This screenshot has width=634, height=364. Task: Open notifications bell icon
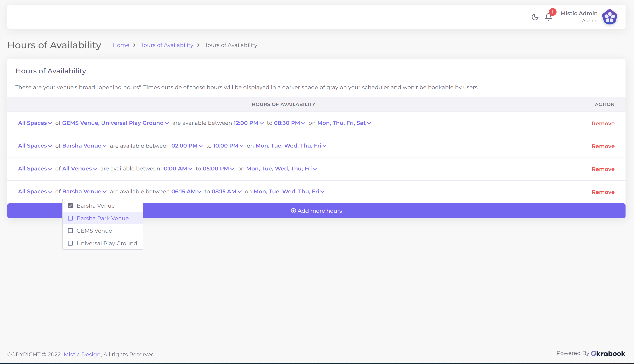[548, 17]
